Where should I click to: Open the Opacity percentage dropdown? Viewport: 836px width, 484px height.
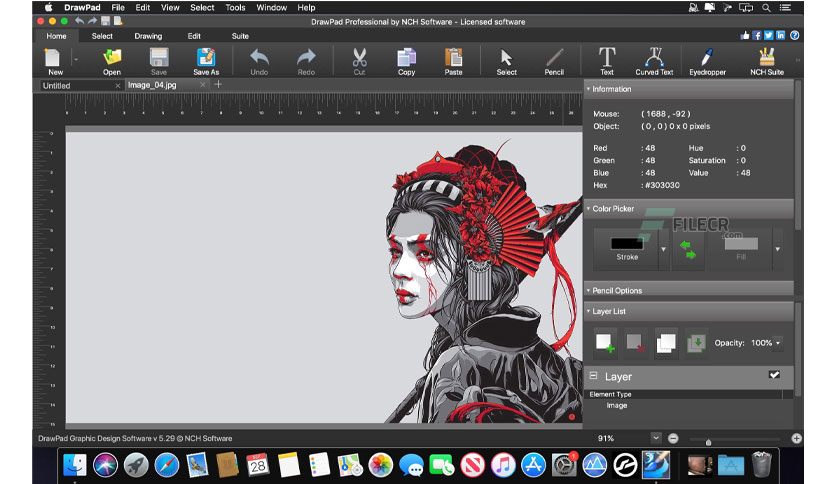point(778,343)
